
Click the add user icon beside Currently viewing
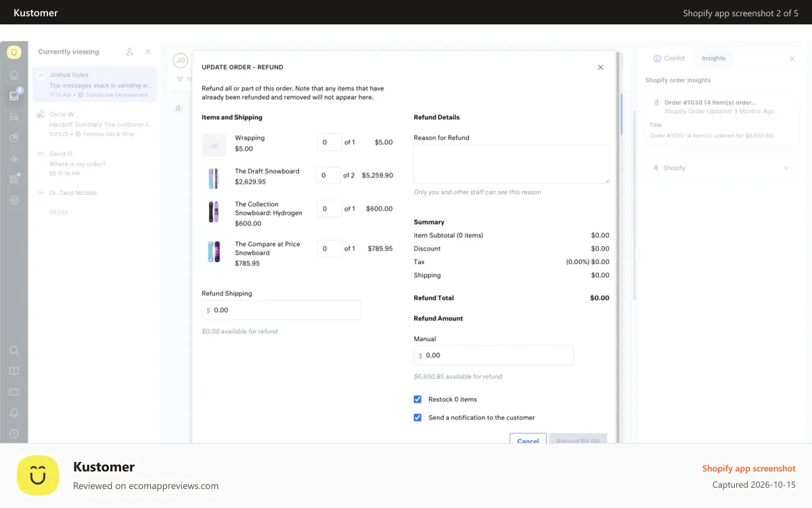pos(130,51)
